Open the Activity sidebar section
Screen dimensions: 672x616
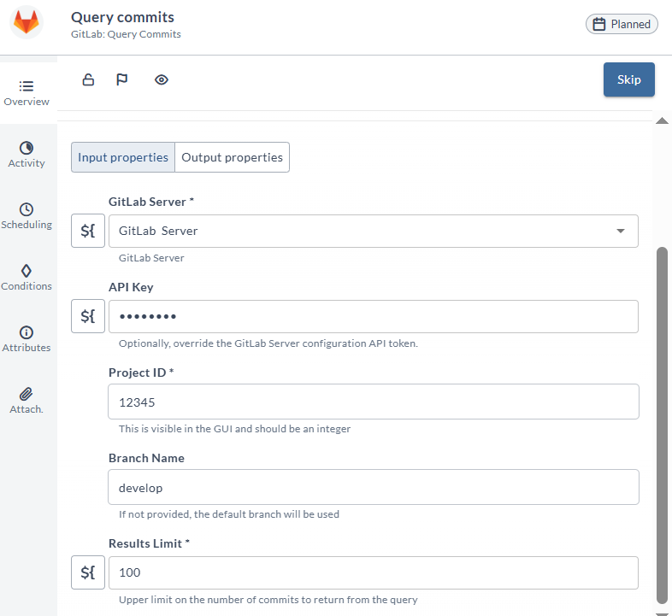point(27,155)
